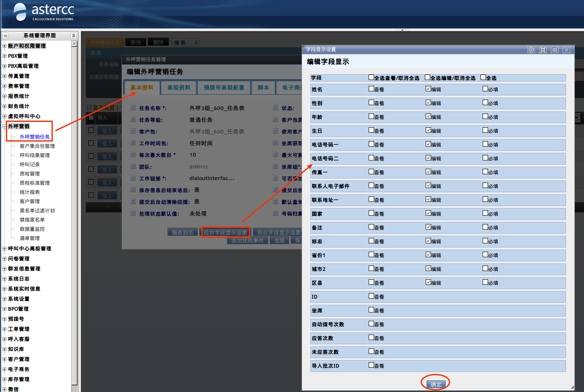Click help icon beside 工作链接 field
Viewport: 584px width, 392px height.
click(133, 178)
